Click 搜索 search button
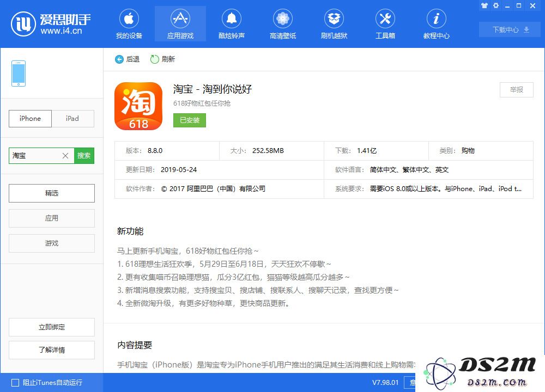545x392 pixels. tap(84, 156)
